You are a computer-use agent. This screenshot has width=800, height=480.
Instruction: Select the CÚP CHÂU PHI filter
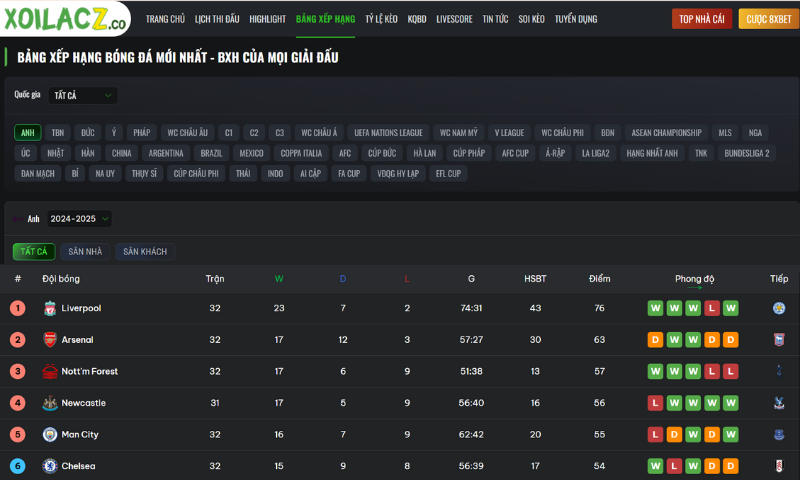click(x=196, y=173)
